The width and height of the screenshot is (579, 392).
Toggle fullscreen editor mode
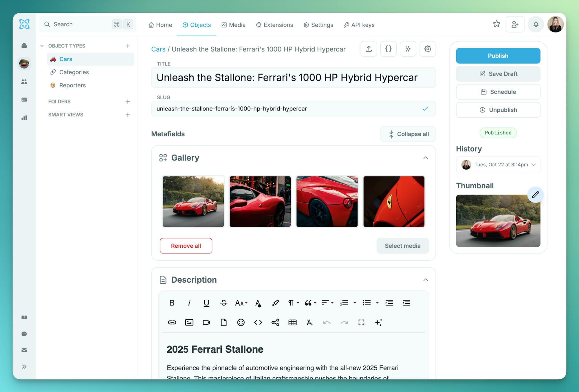361,322
